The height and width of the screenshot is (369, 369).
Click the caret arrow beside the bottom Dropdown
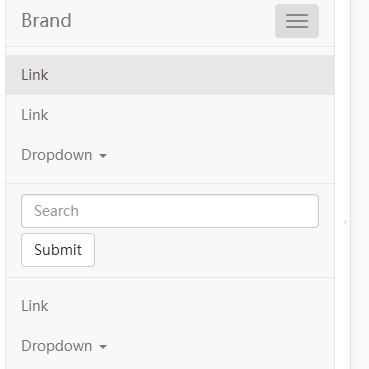pos(103,347)
